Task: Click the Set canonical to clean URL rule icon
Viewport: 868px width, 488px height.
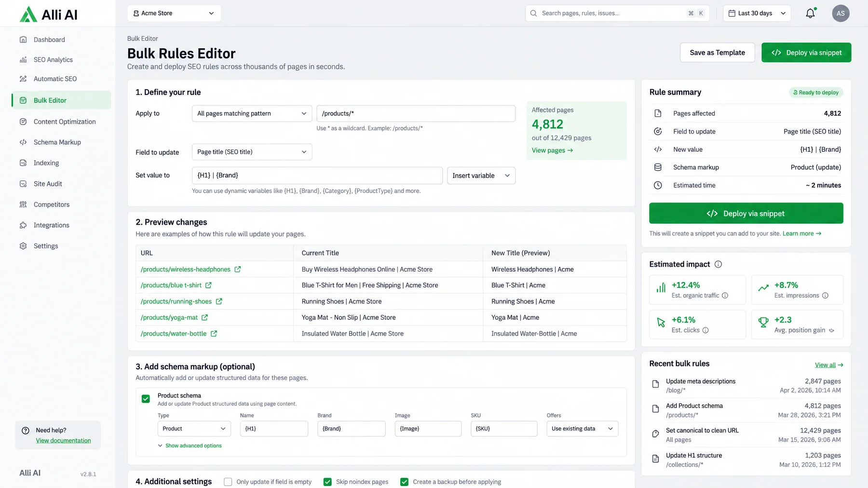Action: (655, 434)
